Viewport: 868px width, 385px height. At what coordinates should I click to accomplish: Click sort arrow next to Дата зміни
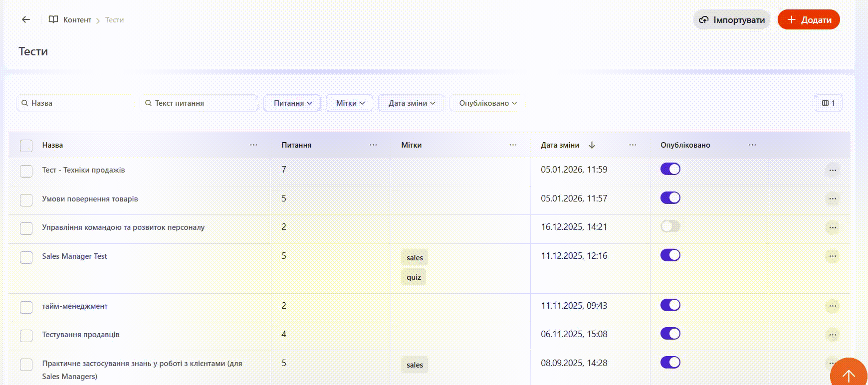592,145
